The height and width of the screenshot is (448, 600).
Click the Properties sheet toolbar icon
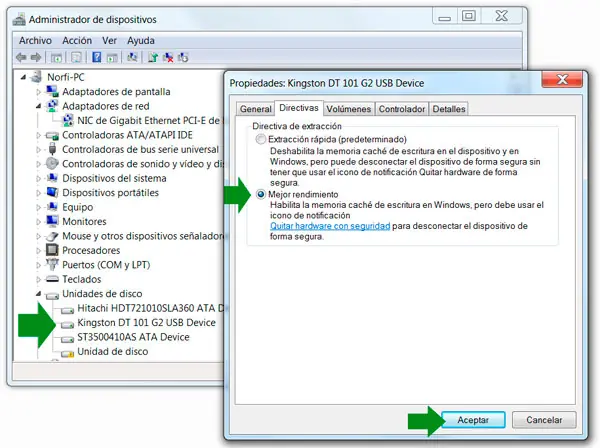76,58
